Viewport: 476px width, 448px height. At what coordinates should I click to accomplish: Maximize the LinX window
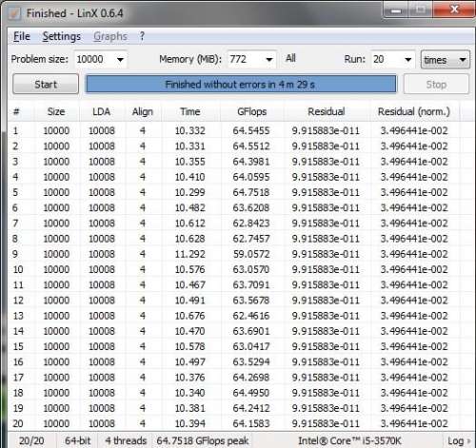pos(420,11)
